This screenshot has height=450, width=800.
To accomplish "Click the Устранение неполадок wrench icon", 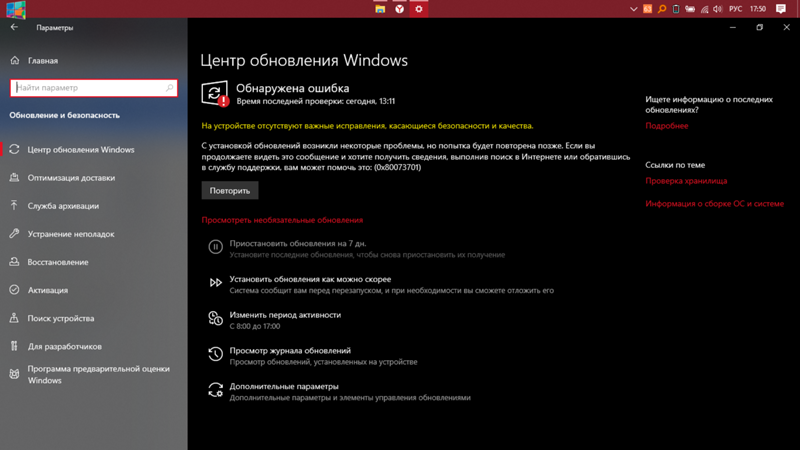I will (14, 234).
